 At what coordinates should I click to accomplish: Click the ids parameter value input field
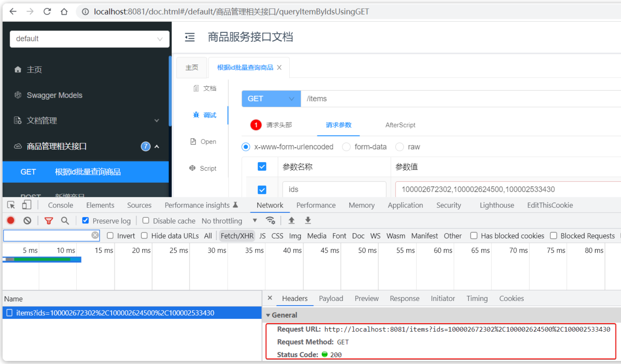point(507,189)
